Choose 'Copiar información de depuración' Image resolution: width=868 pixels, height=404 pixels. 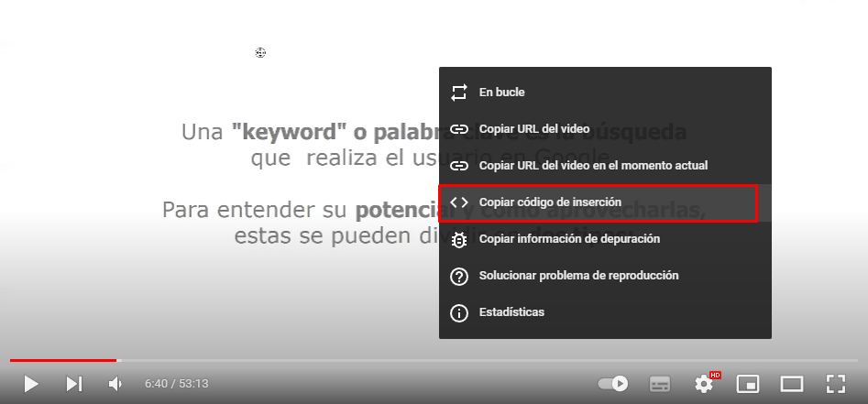569,239
